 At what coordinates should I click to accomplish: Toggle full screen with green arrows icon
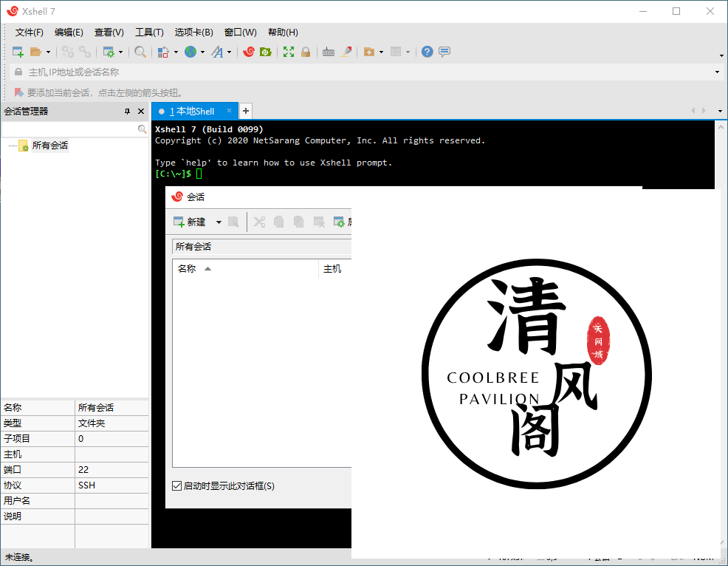point(289,52)
